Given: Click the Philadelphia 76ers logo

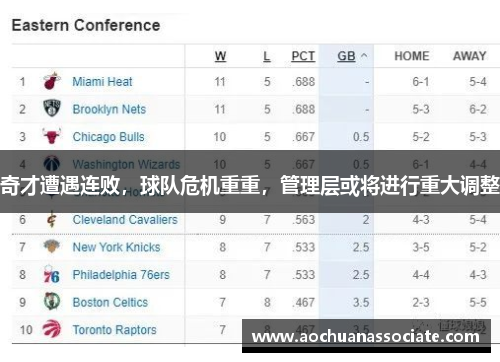Looking at the screenshot, I should coord(51,275).
